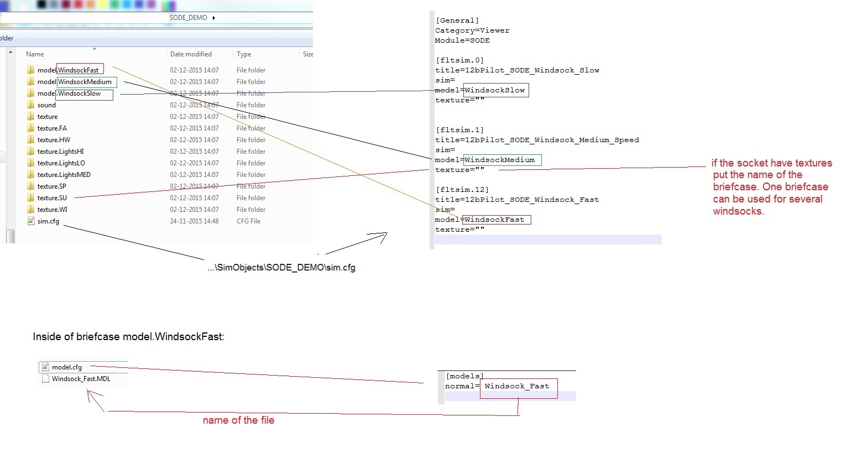Viewport: 868px width, 453px height.
Task: Click the texture.LightsMED folder row
Action: pyautogui.click(x=64, y=175)
